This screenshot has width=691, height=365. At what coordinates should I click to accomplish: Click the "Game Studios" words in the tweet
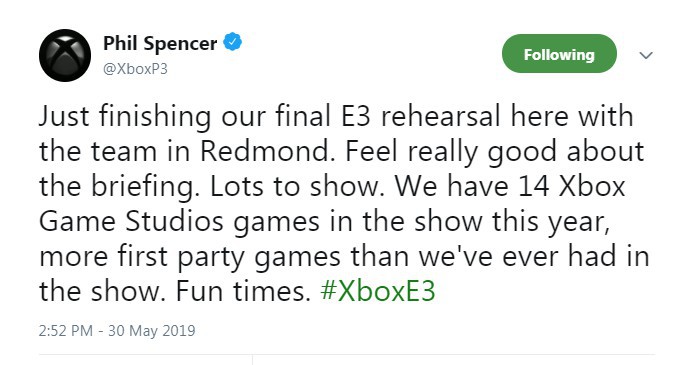click(131, 221)
